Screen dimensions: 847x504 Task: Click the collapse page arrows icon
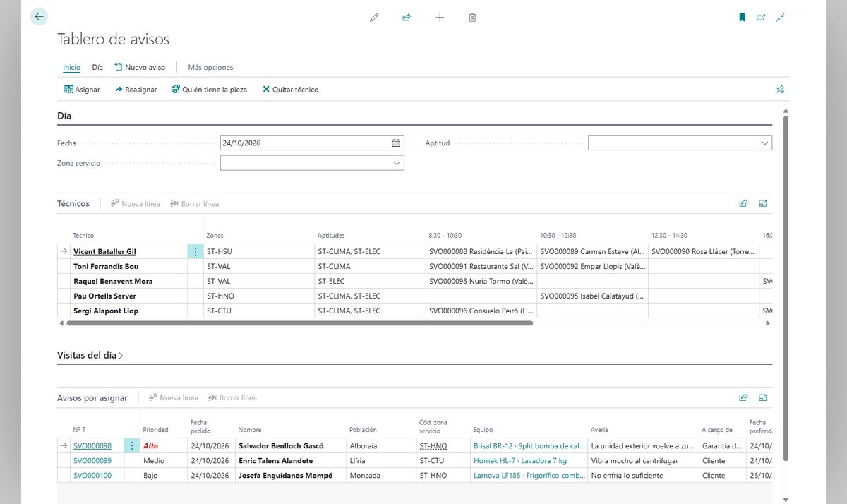coord(780,18)
